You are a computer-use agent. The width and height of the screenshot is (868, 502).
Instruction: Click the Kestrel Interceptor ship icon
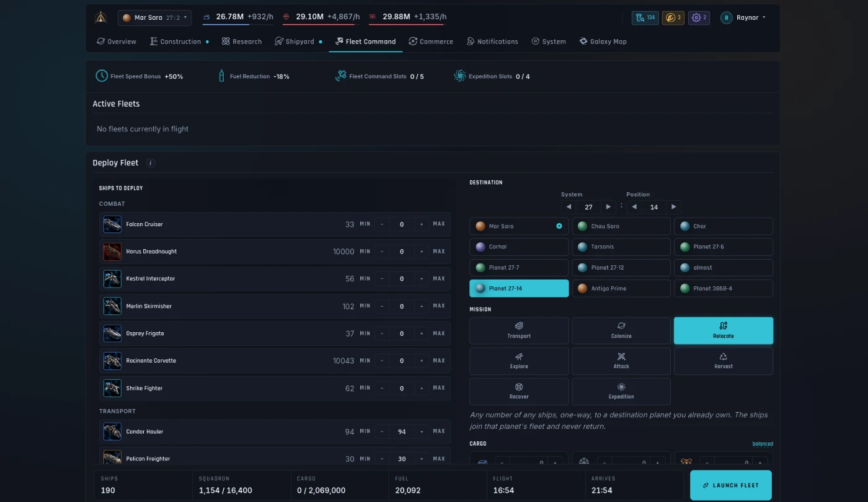(112, 279)
